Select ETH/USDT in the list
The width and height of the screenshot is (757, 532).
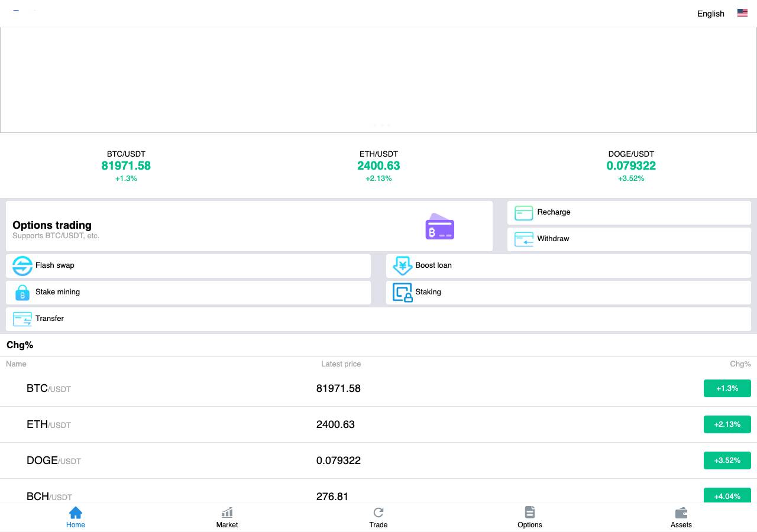(x=48, y=424)
